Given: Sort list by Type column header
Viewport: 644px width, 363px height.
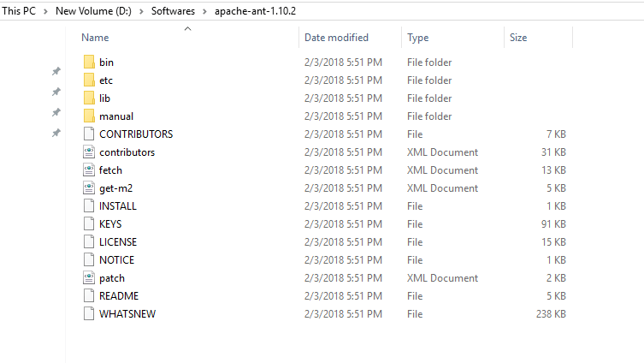Looking at the screenshot, I should click(418, 38).
